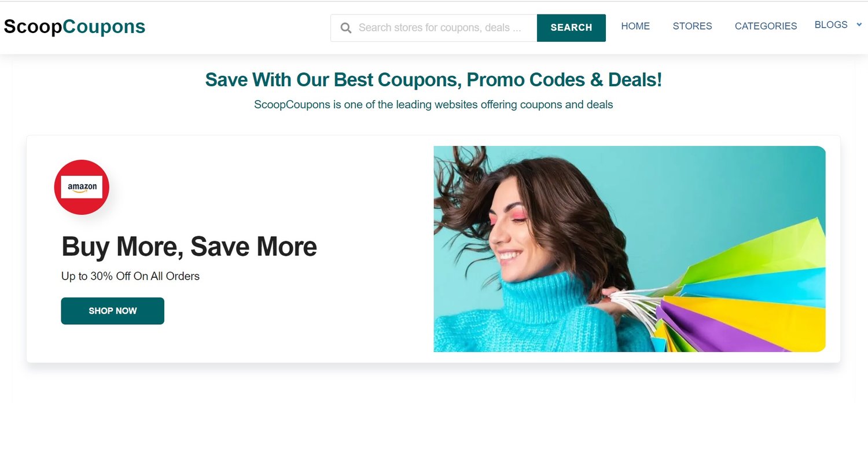Click the Amazon logo badge
Viewport: 868px width, 459px height.
(x=82, y=187)
